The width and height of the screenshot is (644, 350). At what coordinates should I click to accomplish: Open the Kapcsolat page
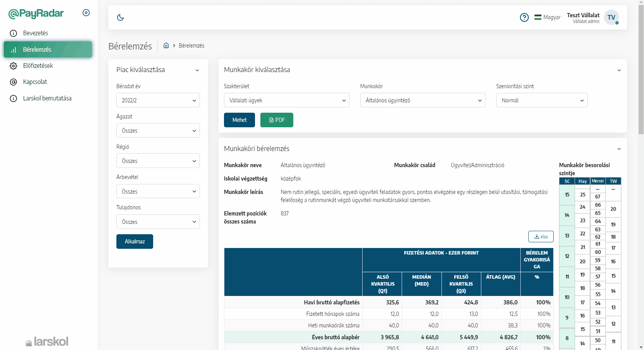pos(35,82)
